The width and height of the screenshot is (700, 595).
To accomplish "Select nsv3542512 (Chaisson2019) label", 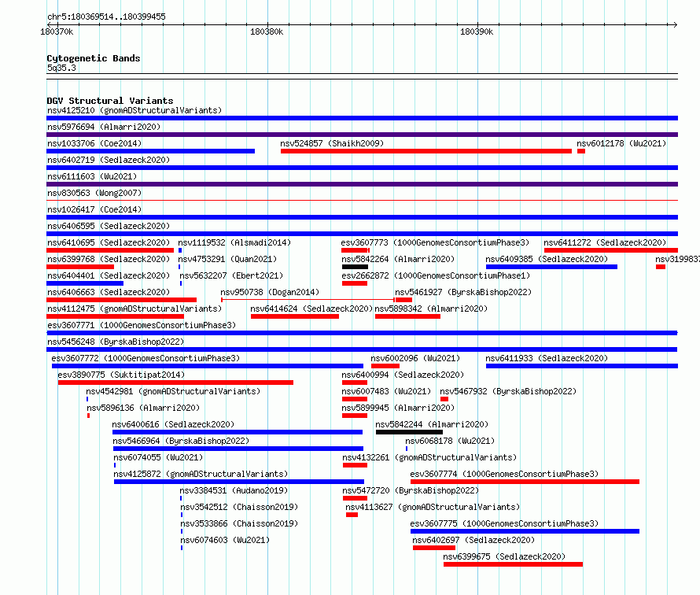I will 239,507.
